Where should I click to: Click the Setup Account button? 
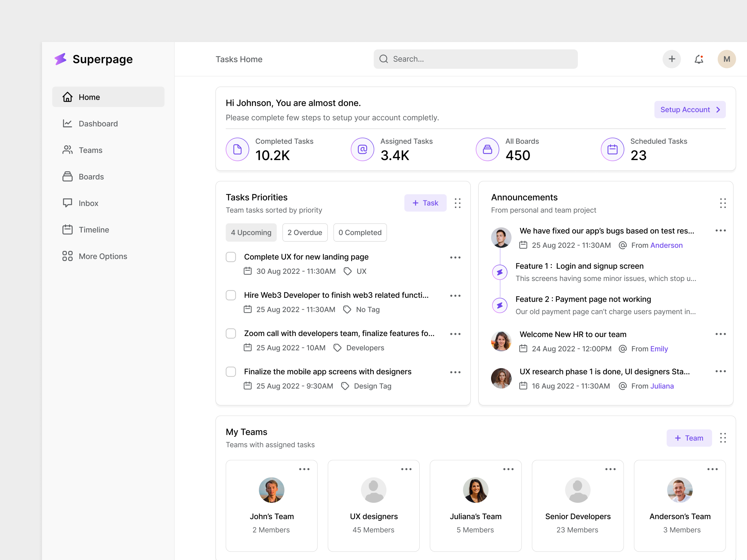coord(690,109)
